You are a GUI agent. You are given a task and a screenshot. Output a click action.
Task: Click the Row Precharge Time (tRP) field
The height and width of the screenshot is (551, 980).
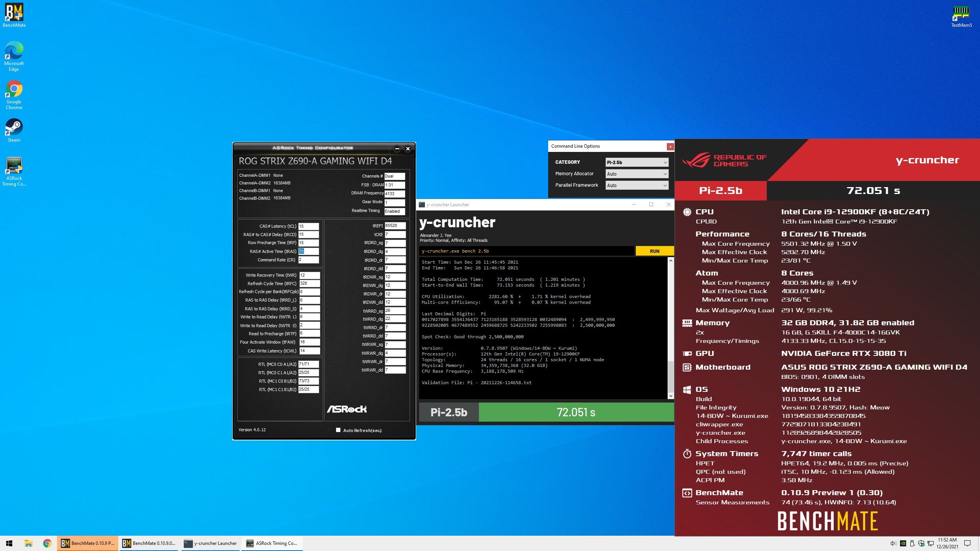click(x=309, y=243)
